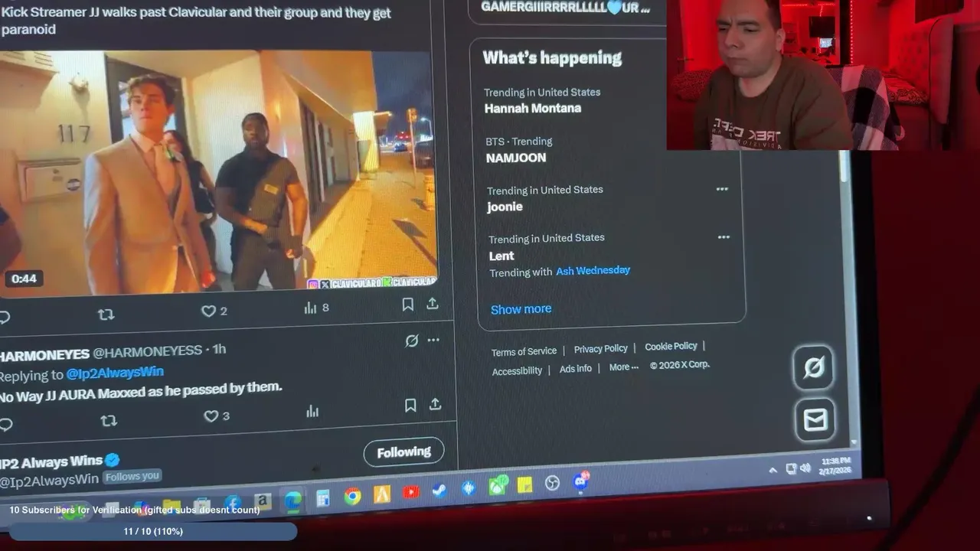View analytics showing 8 on JJ video post

(x=316, y=308)
